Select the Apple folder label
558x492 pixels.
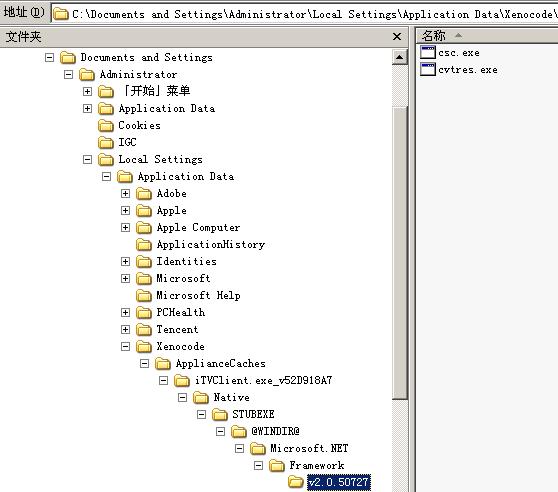[x=172, y=211]
